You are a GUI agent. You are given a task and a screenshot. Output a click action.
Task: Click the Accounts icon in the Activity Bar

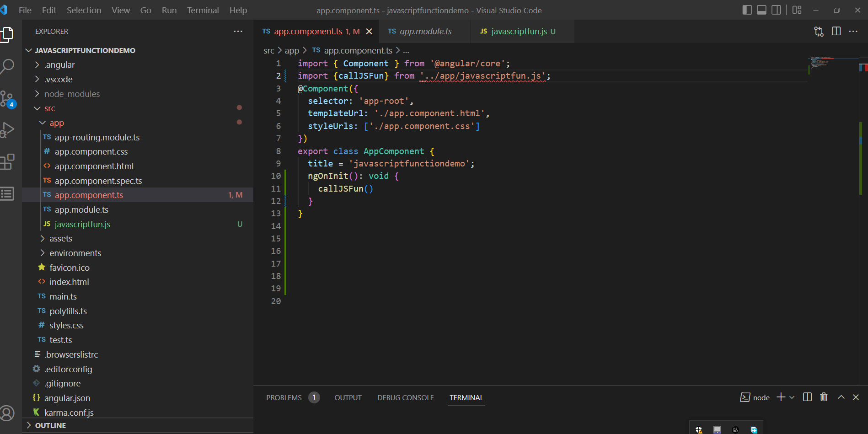[8, 413]
